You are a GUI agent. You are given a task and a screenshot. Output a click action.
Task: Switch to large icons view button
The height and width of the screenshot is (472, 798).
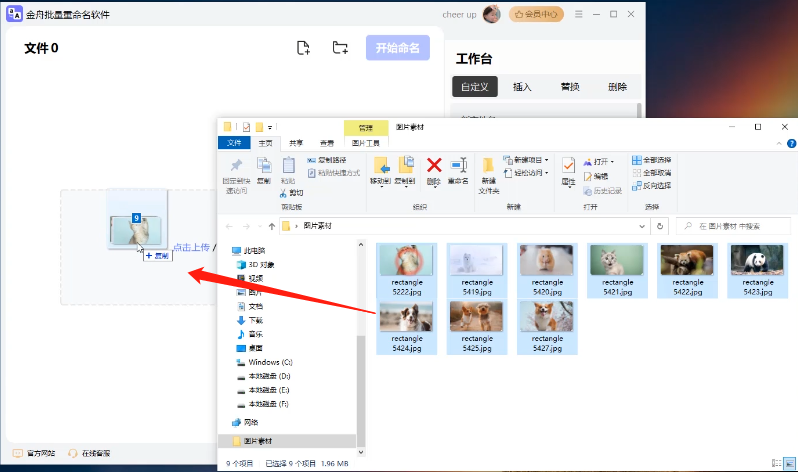point(790,463)
